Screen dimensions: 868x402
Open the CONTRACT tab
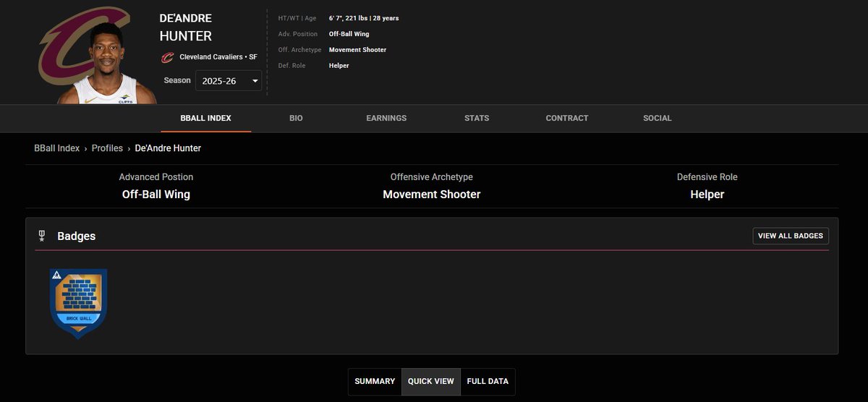(567, 118)
